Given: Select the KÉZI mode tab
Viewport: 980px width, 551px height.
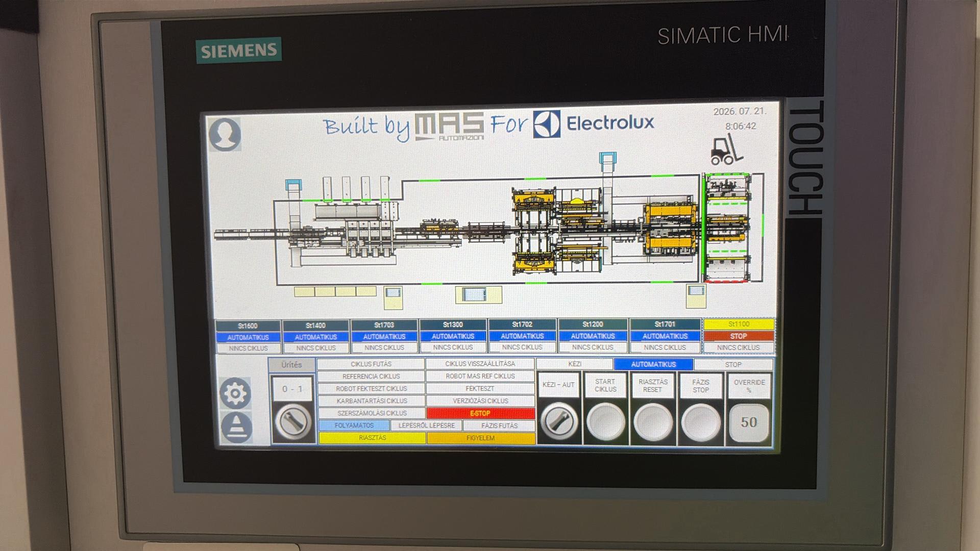Looking at the screenshot, I should coord(575,364).
